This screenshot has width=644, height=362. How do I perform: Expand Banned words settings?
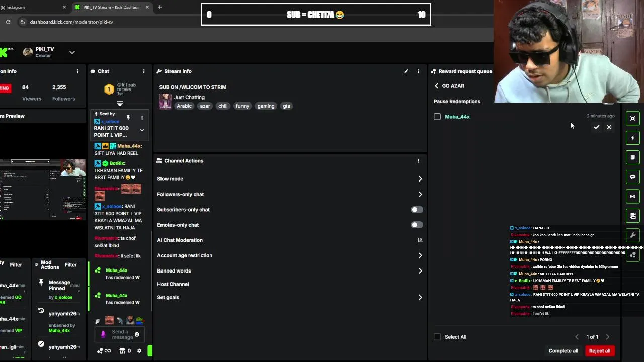point(420,270)
